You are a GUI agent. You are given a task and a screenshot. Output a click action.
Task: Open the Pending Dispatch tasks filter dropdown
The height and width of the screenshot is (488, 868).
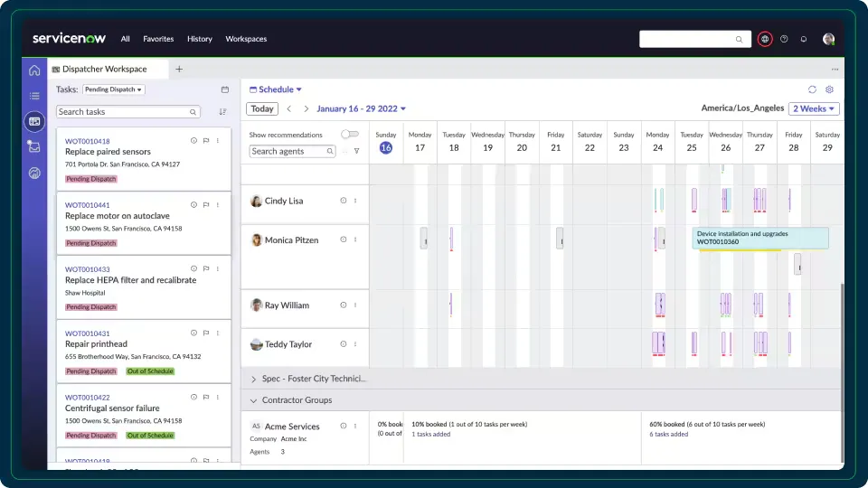[x=114, y=89]
